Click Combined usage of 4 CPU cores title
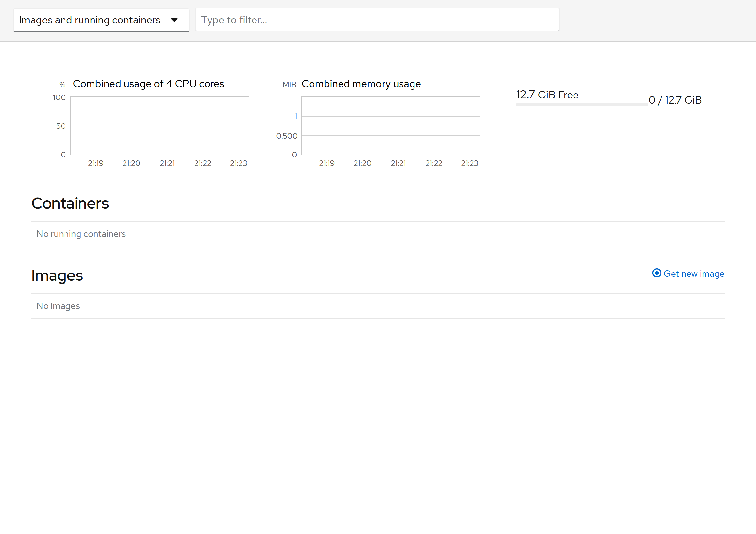Image resolution: width=756 pixels, height=534 pixels. point(148,84)
